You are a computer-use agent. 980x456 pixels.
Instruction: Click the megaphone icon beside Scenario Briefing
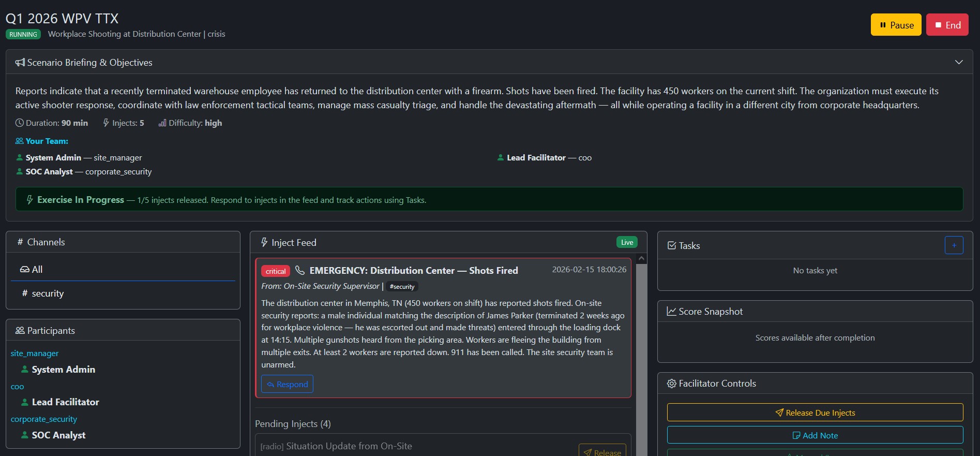pyautogui.click(x=20, y=63)
